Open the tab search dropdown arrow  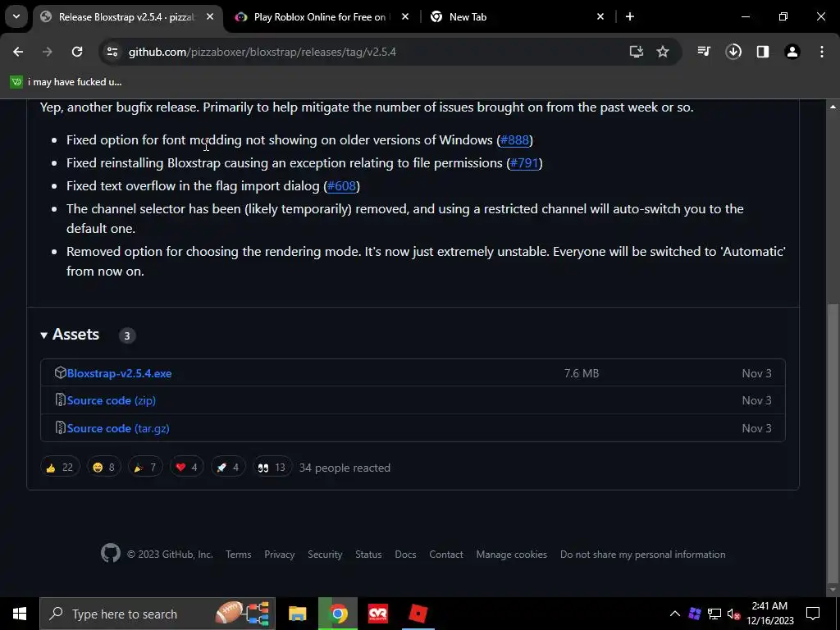coord(16,16)
